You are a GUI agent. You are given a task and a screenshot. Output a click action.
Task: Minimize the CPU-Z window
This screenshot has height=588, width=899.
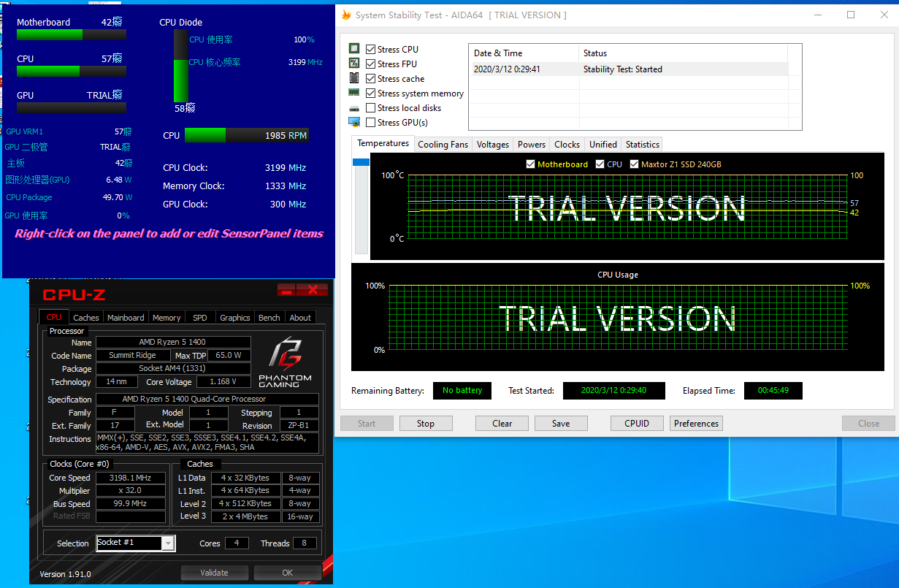pyautogui.click(x=286, y=290)
